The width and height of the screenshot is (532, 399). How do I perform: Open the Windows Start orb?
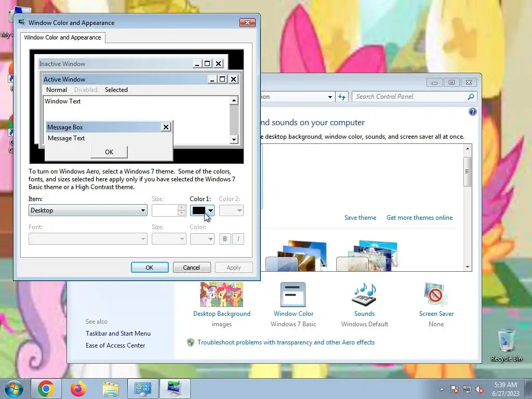coord(14,389)
